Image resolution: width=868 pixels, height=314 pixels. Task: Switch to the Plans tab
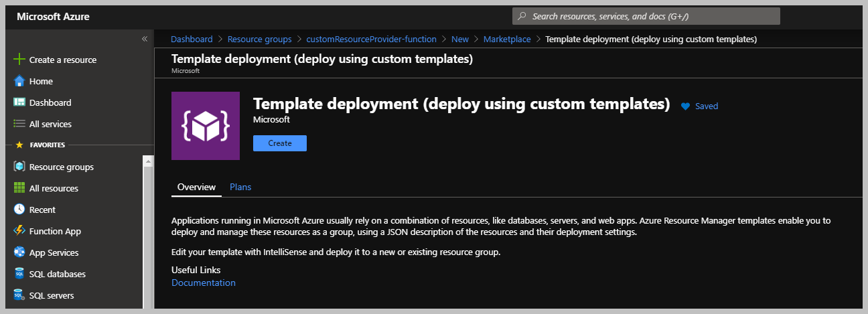click(240, 187)
